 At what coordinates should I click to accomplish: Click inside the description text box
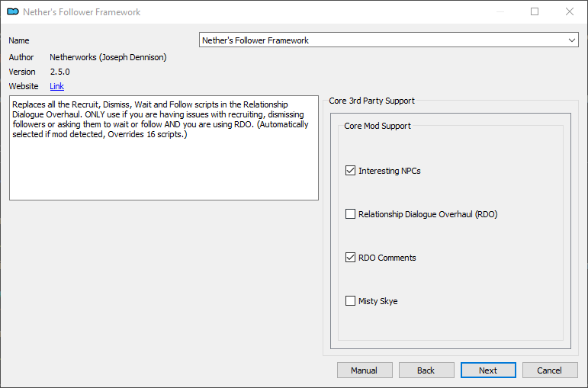click(164, 148)
